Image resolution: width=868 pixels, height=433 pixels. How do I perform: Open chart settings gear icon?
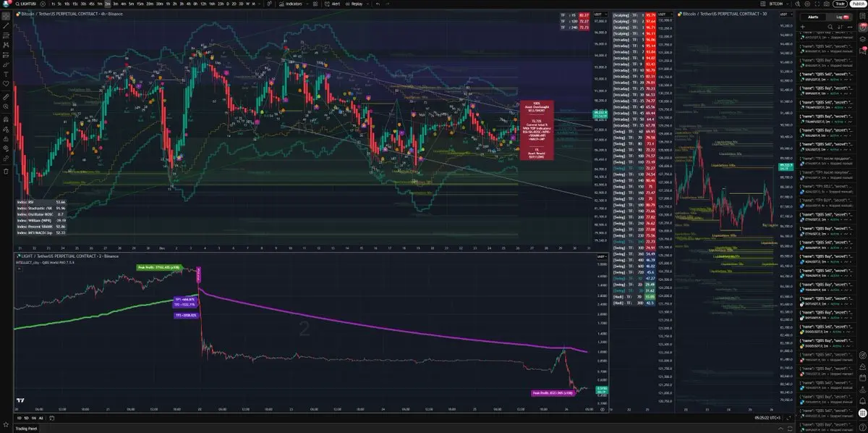point(807,4)
